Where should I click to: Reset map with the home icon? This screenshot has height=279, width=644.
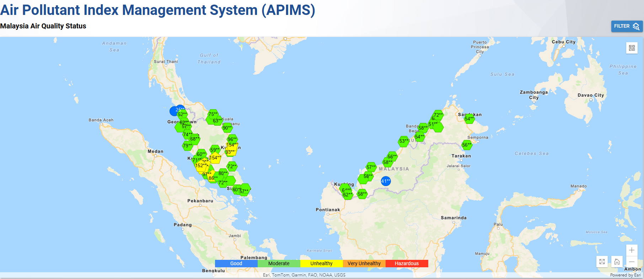point(617,262)
